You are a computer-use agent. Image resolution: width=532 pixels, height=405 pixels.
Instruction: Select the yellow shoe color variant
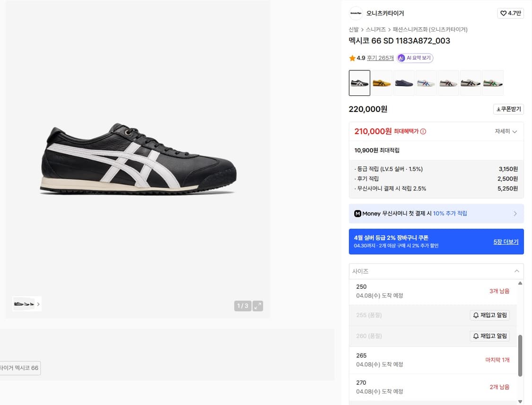[382, 83]
